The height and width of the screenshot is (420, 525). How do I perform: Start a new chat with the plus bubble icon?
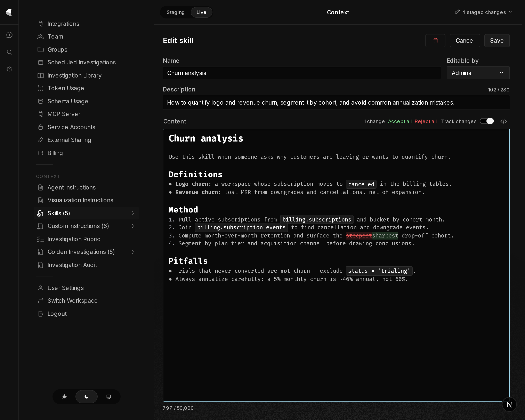coord(9,35)
